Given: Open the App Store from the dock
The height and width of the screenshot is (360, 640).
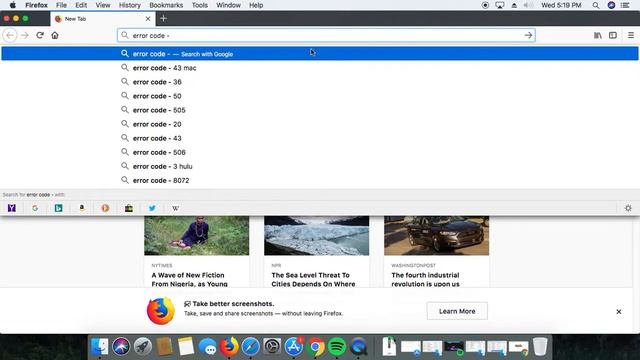Looking at the screenshot, I should click(x=293, y=347).
